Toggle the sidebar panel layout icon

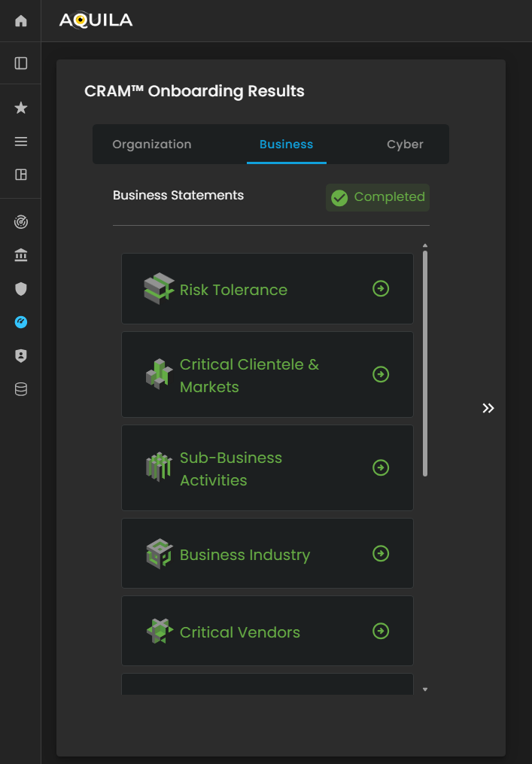(x=21, y=63)
